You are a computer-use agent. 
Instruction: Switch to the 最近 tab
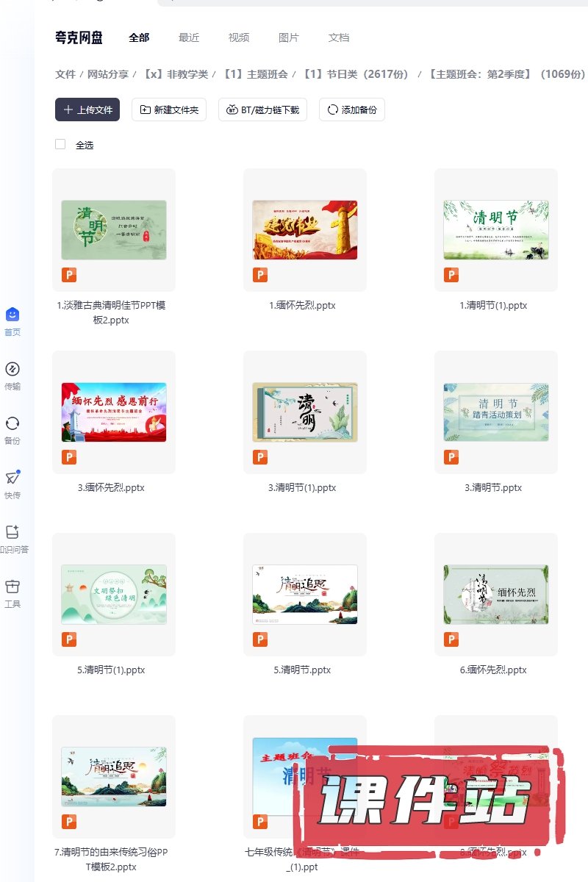pyautogui.click(x=189, y=37)
